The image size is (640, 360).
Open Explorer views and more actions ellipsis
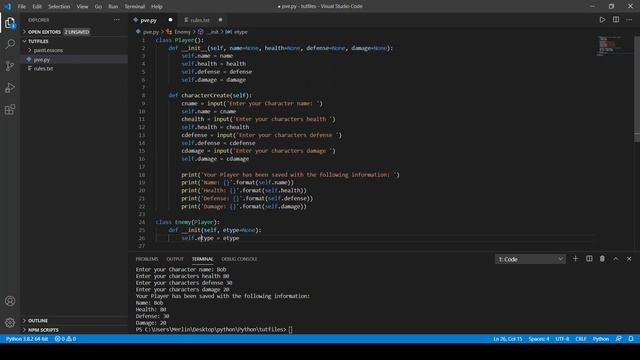point(117,20)
